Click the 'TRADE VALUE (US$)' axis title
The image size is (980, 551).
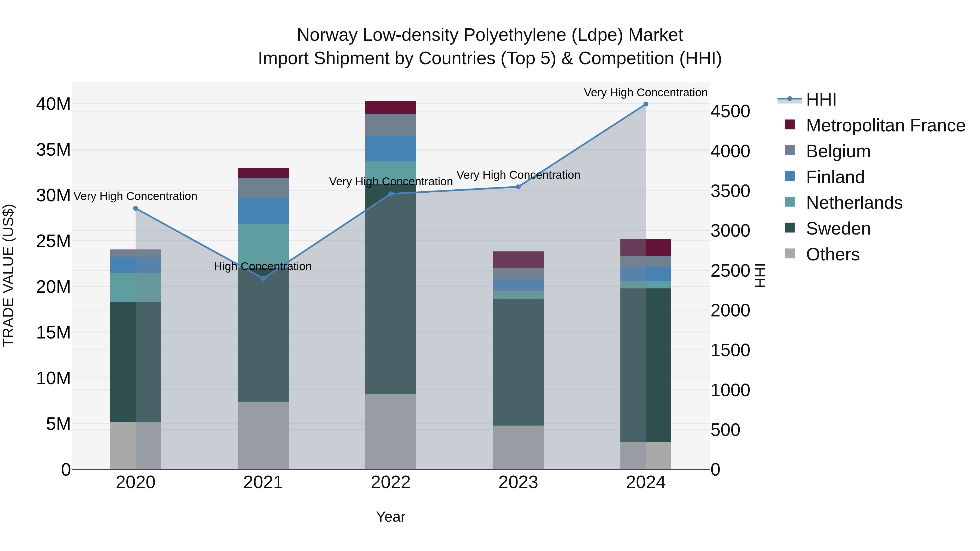[8, 275]
